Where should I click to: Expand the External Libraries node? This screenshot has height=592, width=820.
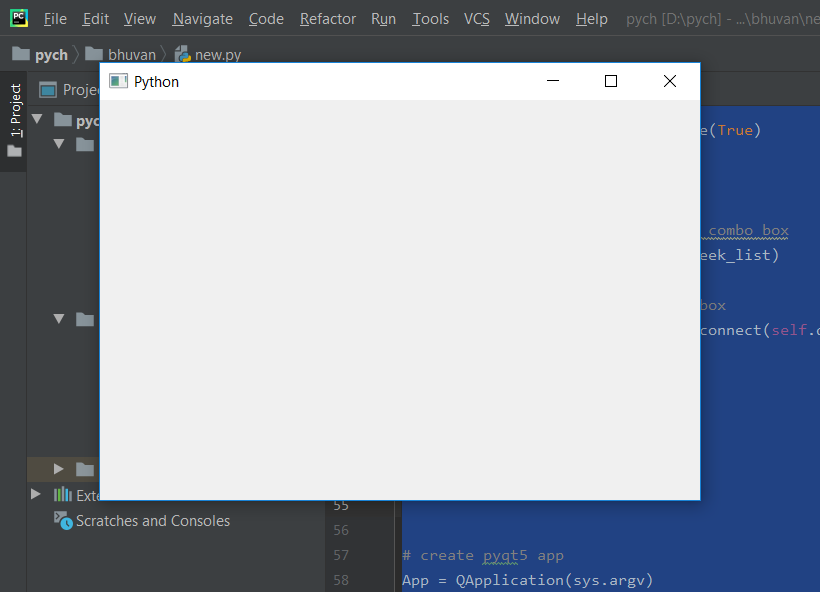click(36, 494)
